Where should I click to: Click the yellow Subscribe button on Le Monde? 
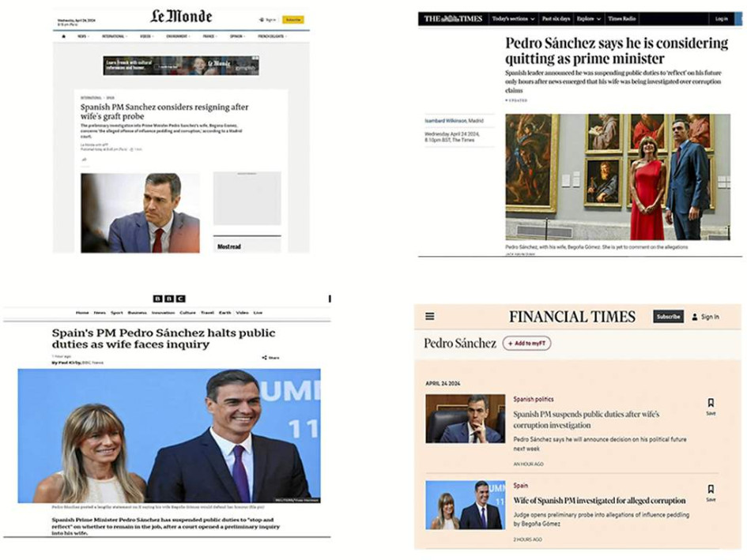tap(294, 18)
